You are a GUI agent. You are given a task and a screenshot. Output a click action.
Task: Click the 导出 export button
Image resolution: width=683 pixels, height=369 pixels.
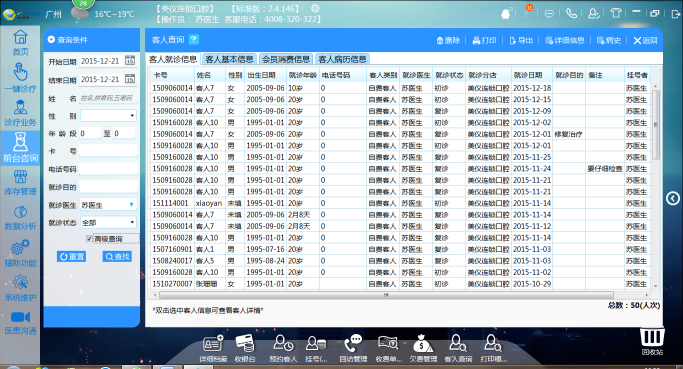click(x=521, y=41)
